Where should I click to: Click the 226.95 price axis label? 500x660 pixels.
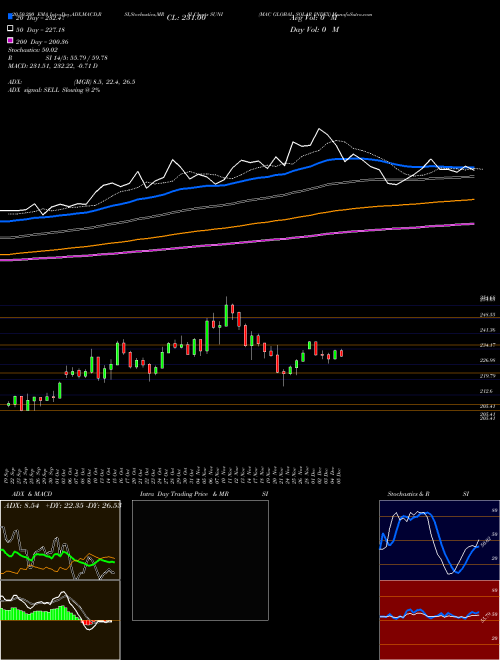pyautogui.click(x=487, y=360)
